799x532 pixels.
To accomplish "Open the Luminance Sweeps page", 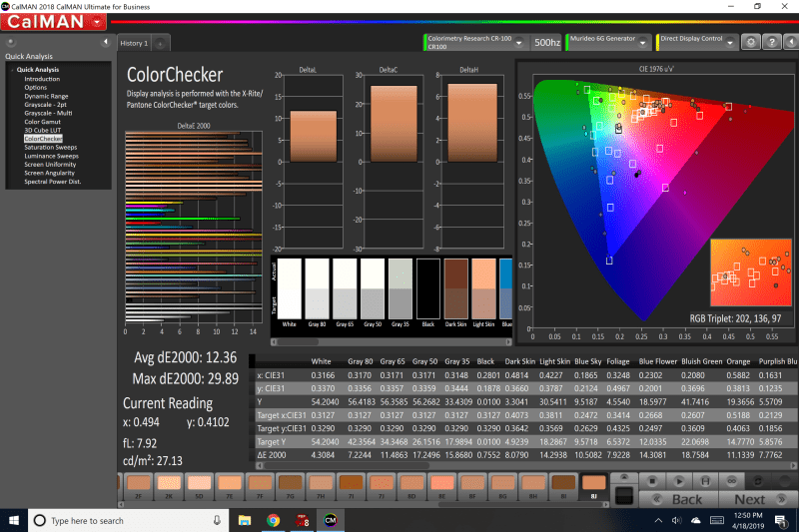I will point(51,156).
